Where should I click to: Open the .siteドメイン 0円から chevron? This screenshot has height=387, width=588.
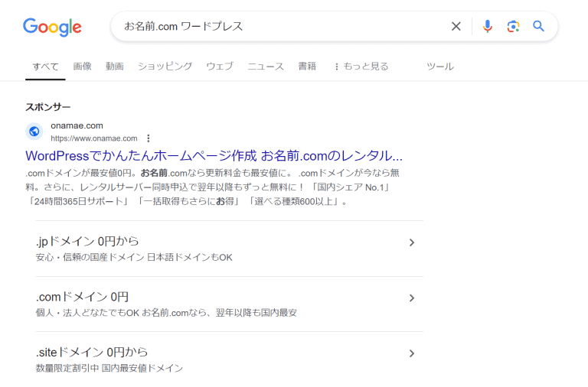click(x=411, y=353)
